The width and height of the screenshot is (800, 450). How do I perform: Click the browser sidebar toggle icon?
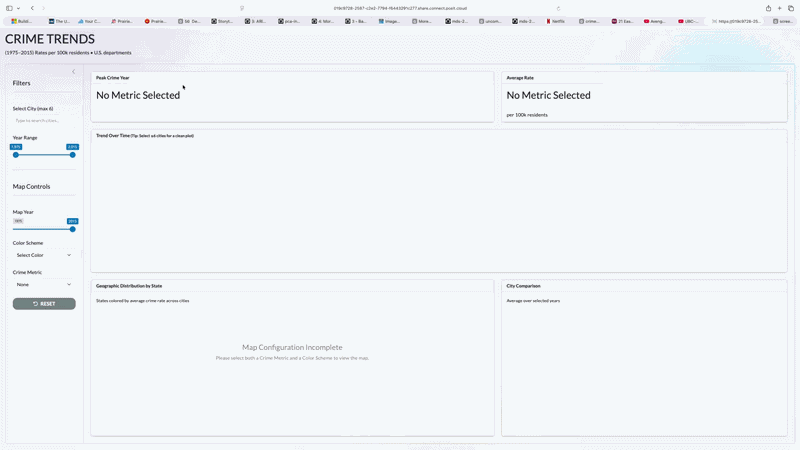tap(10, 8)
